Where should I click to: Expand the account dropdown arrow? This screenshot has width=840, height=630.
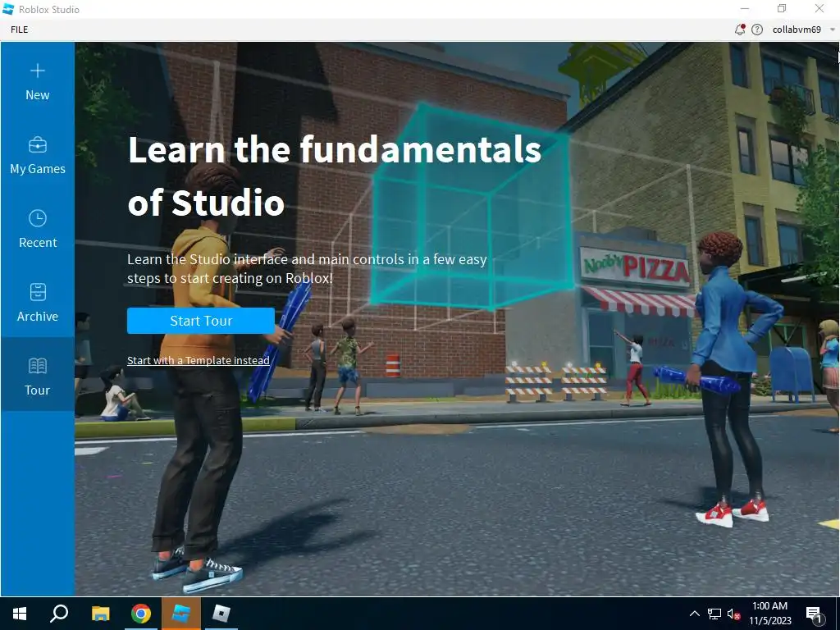tap(833, 30)
